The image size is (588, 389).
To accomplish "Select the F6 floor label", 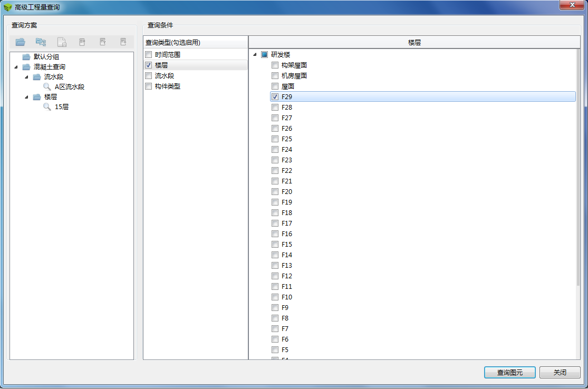I will point(285,339).
